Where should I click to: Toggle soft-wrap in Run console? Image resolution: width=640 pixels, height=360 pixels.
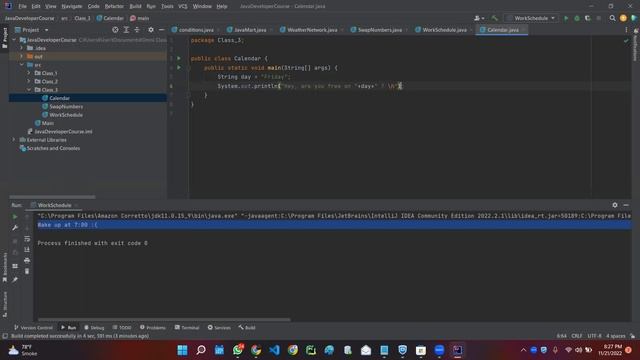[x=27, y=239]
